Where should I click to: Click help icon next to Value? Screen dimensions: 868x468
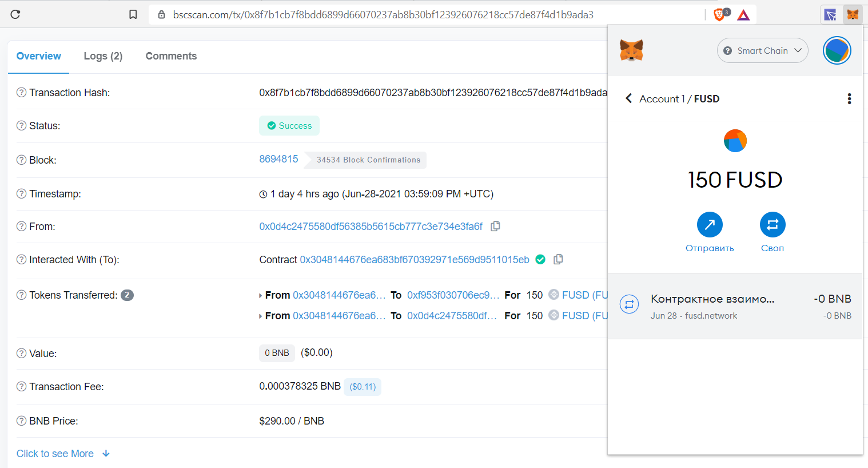21,353
